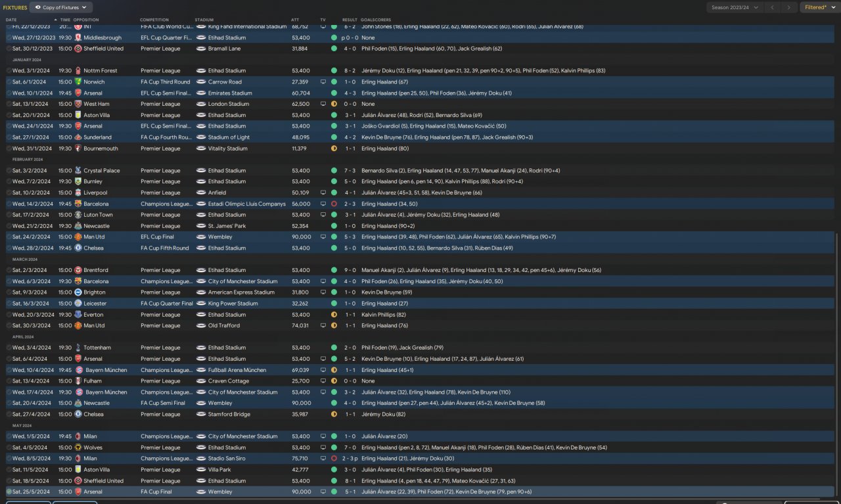Screen dimensions: 841x504
Task: Select the Burnley fixture's row circle
Action: point(9,182)
